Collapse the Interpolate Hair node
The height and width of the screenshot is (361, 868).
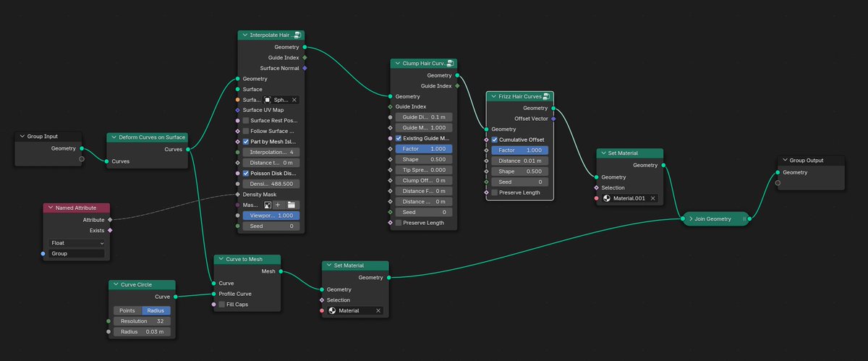244,35
